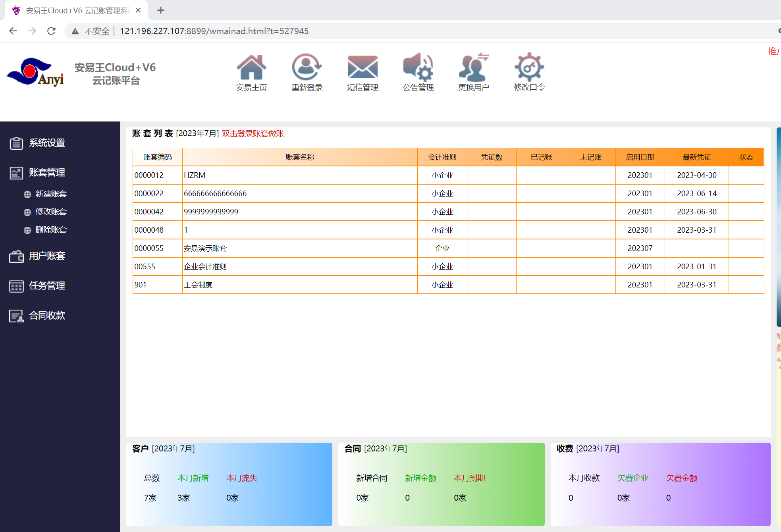Select 修改账套 submenu item
This screenshot has height=532, width=781.
coord(51,212)
